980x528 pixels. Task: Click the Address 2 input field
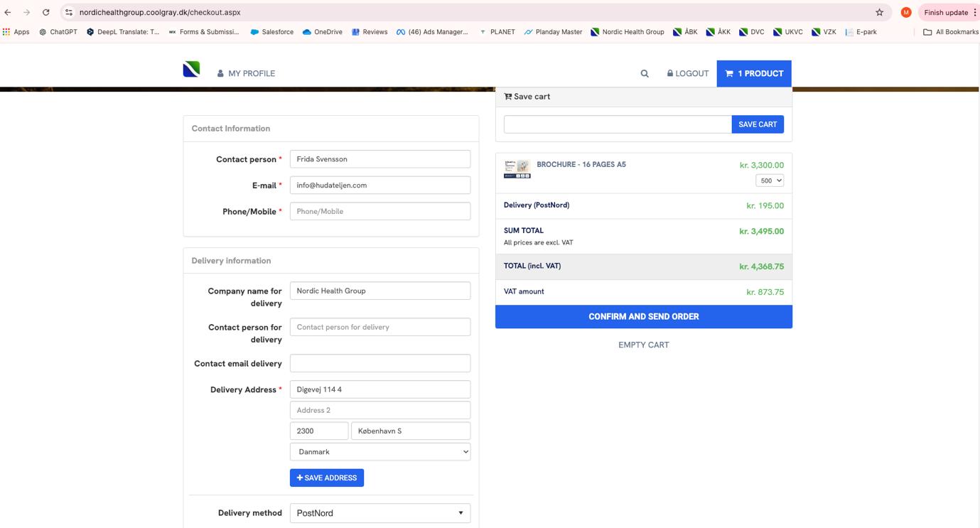pos(380,410)
